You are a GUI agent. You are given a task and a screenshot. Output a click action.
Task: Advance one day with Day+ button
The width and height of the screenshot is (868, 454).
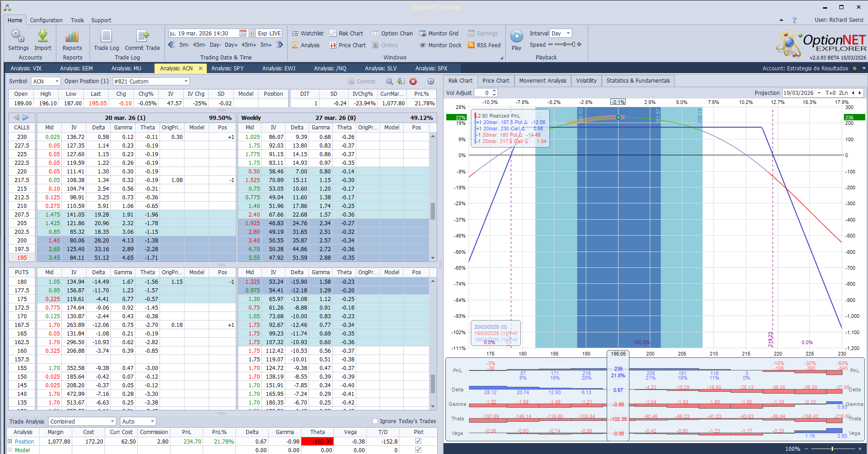pos(231,45)
